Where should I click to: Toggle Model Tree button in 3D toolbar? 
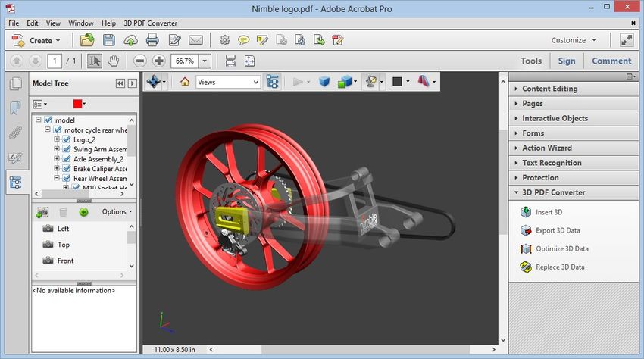(272, 82)
